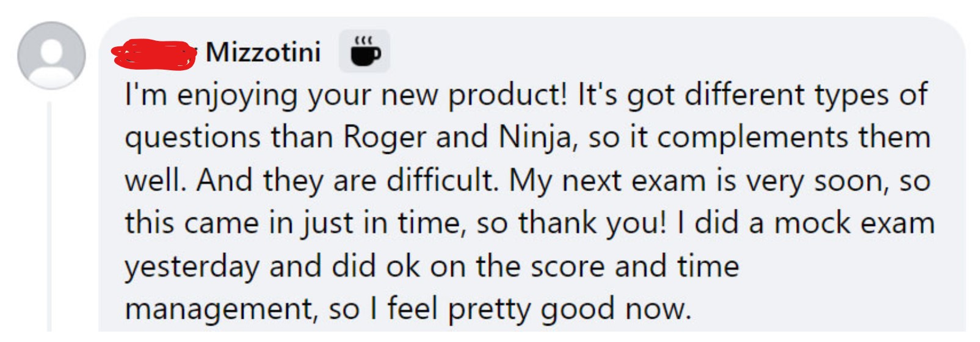Click the phrase "mock exam" in comment
This screenshot has height=342, width=980.
pyautogui.click(x=854, y=223)
